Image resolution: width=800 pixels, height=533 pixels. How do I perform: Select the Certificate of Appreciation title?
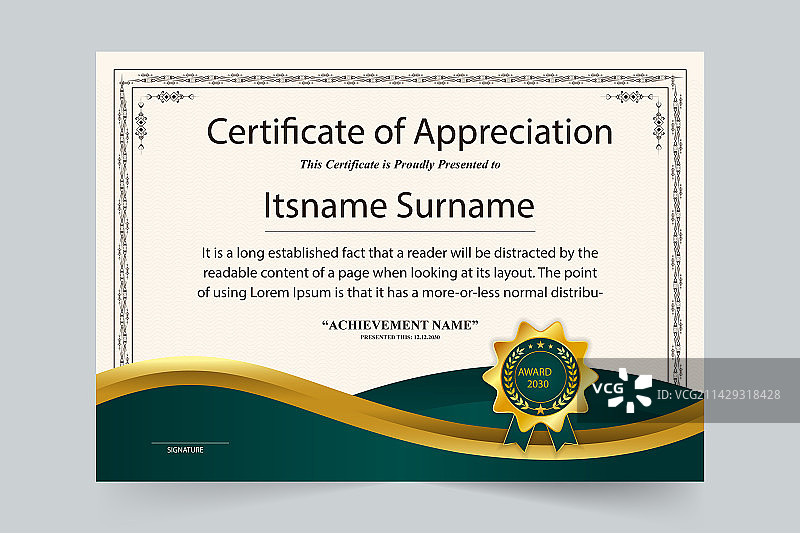(408, 132)
